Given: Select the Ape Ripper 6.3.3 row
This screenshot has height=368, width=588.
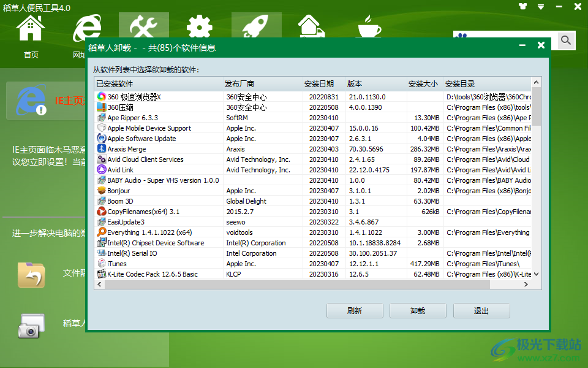Looking at the screenshot, I should pos(313,118).
